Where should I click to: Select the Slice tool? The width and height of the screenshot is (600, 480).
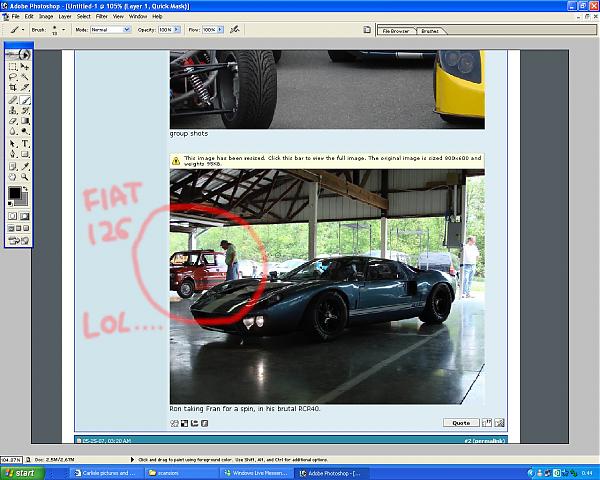click(25, 87)
